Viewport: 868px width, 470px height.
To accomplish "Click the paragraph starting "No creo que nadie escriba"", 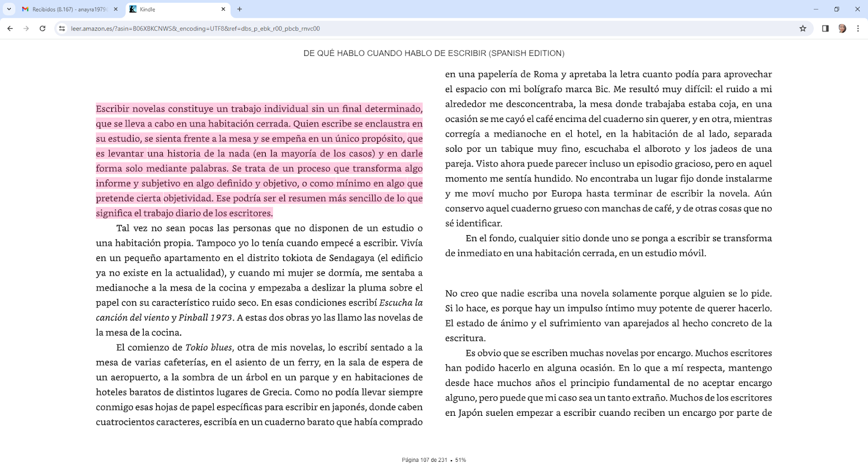I will [609, 316].
